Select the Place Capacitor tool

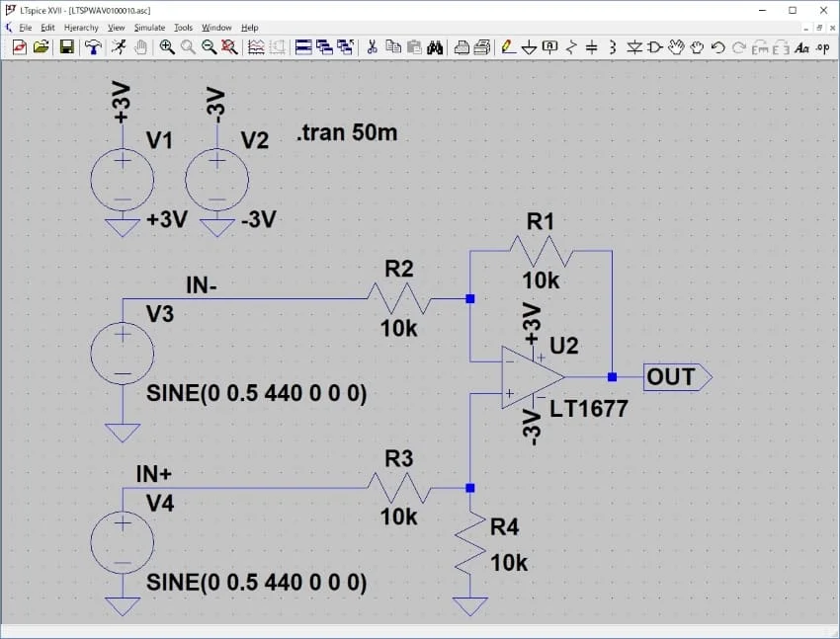(x=591, y=46)
